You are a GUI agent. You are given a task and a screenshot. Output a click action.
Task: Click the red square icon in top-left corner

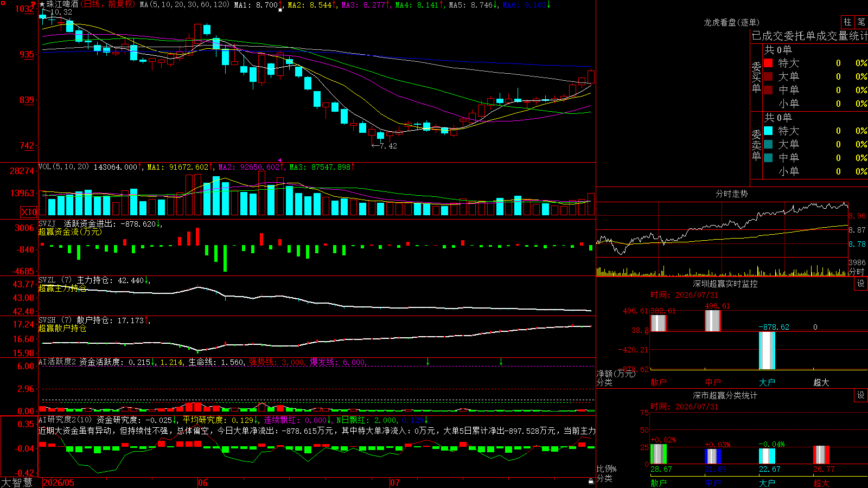coord(4,2)
